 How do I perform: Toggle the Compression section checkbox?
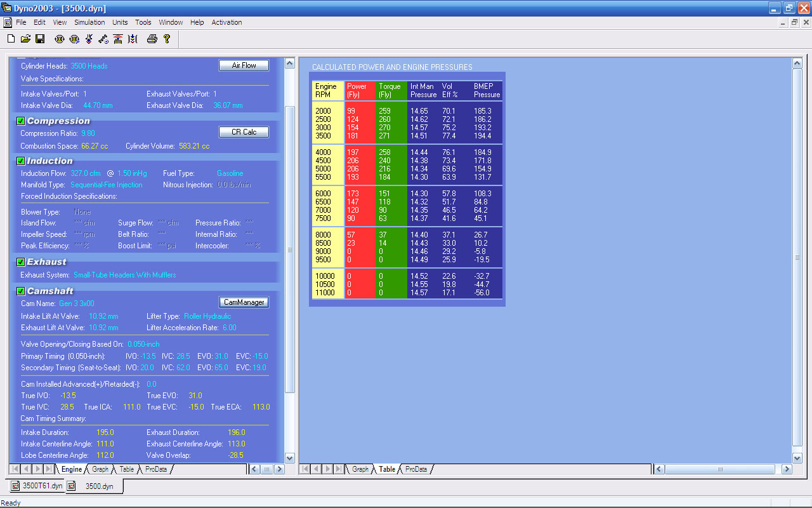pyautogui.click(x=20, y=121)
